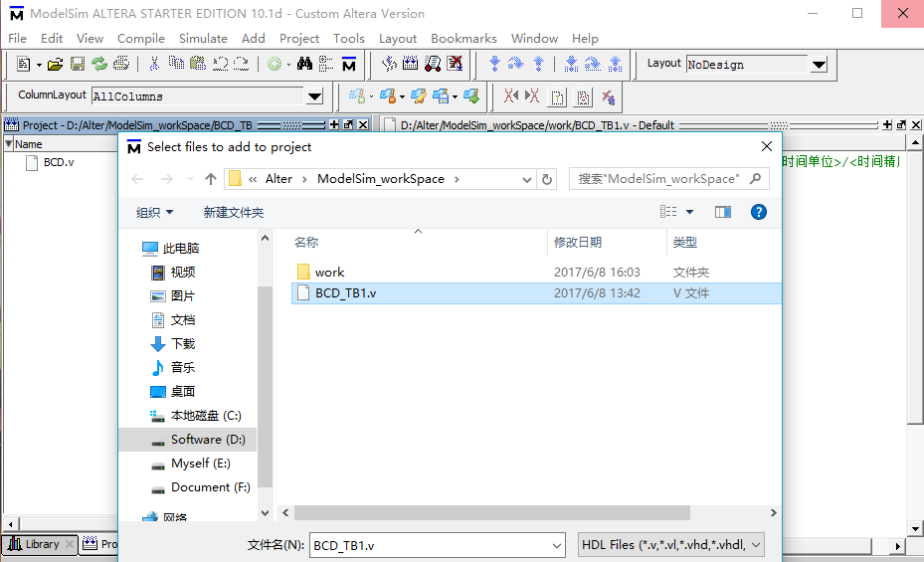Click the 搜索 ModelSim_workSpace search box
Viewport: 924px width, 562px height.
[668, 179]
